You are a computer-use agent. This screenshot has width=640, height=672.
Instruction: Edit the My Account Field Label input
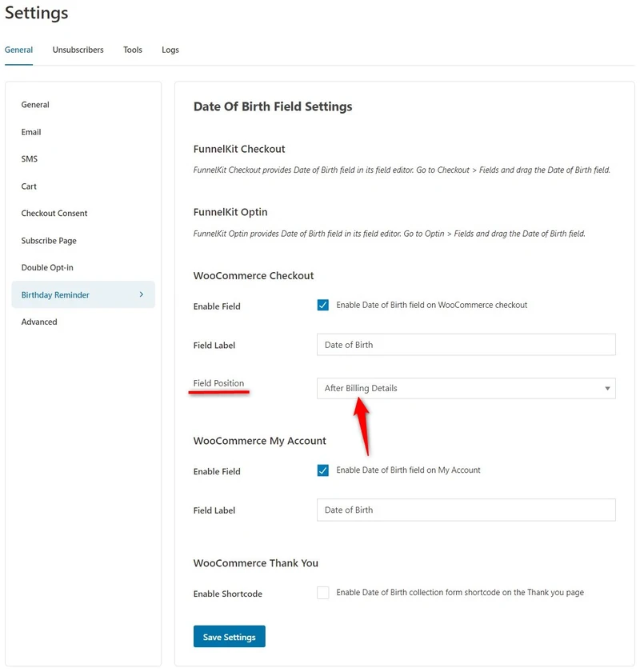click(466, 510)
